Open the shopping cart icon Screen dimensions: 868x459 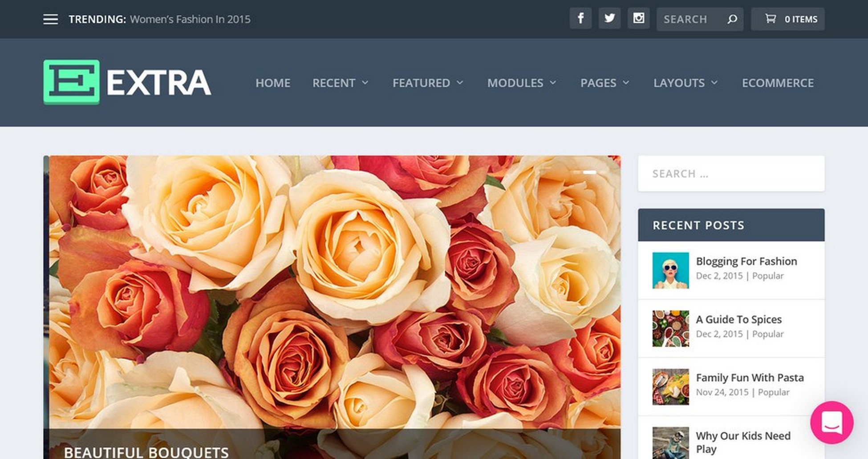(770, 19)
